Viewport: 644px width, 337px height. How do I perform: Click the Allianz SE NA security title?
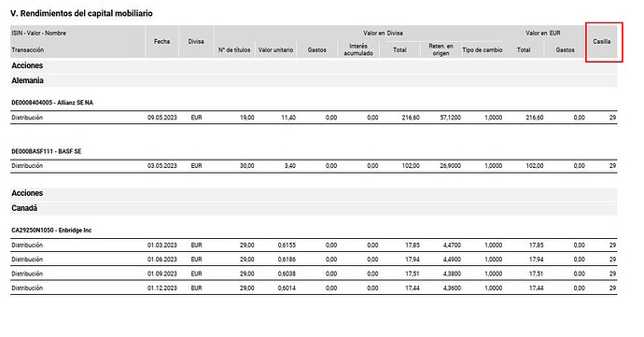pyautogui.click(x=52, y=103)
